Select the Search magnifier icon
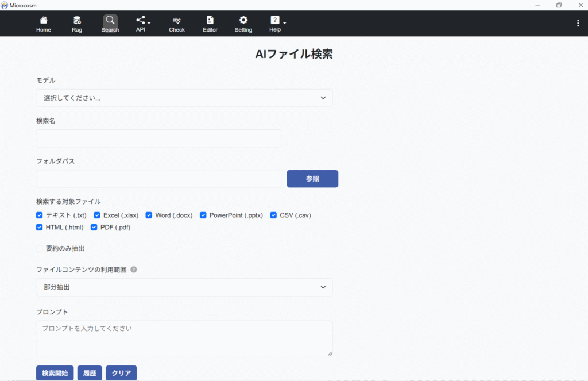Image resolution: width=588 pixels, height=381 pixels. click(110, 20)
